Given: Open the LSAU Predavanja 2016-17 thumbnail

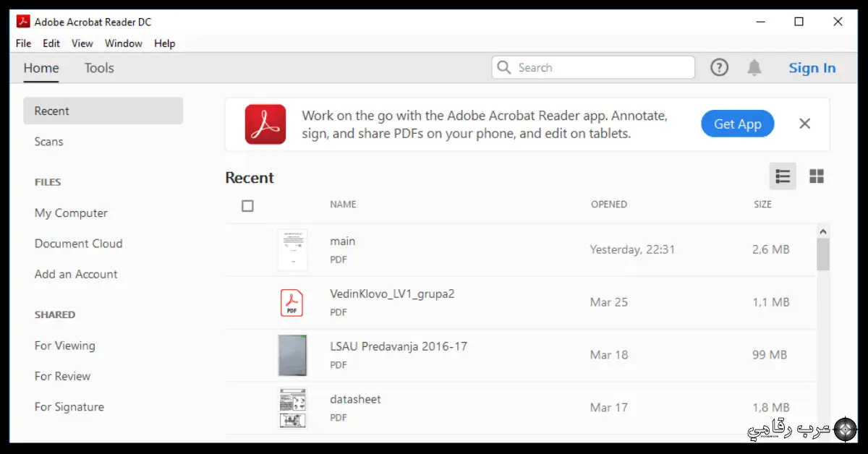Looking at the screenshot, I should tap(292, 355).
